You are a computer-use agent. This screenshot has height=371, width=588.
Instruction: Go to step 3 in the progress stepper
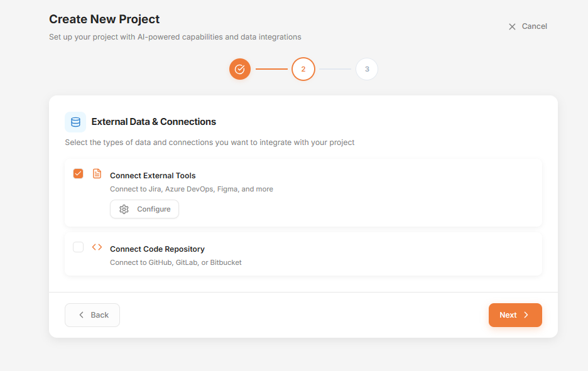366,69
